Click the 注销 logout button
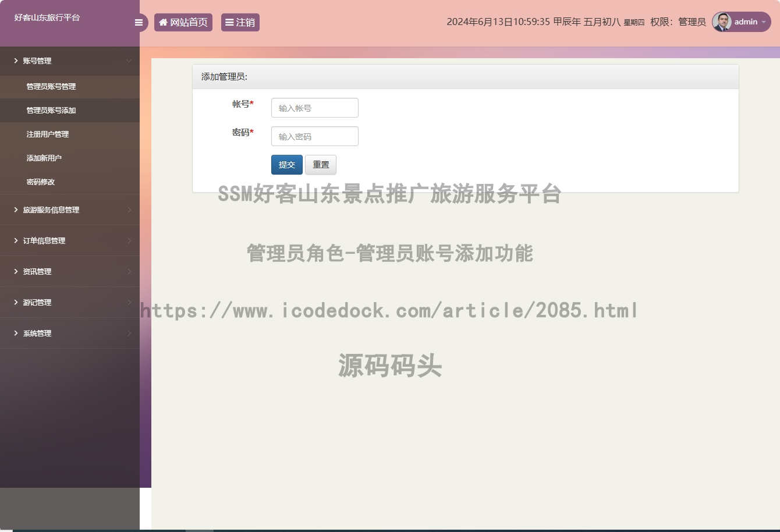 click(x=240, y=22)
